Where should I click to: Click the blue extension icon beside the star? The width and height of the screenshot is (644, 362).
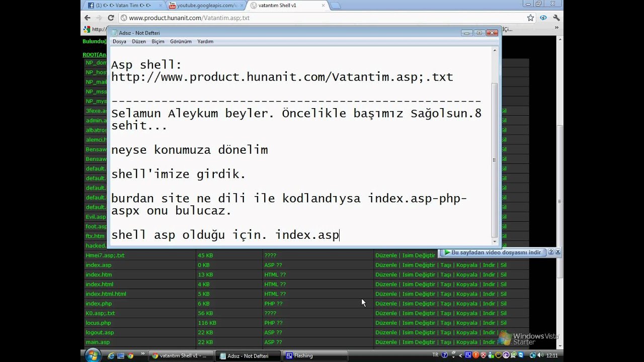(543, 18)
